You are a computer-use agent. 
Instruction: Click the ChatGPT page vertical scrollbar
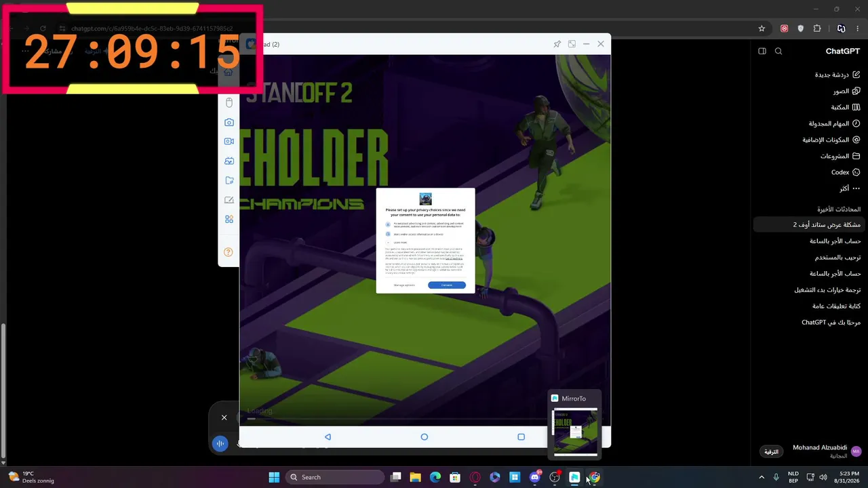(3, 390)
